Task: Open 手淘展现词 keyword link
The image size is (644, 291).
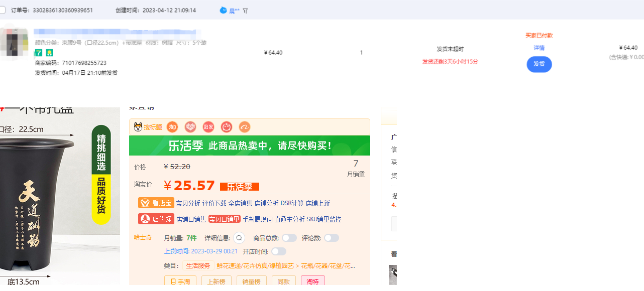Action: (258, 219)
